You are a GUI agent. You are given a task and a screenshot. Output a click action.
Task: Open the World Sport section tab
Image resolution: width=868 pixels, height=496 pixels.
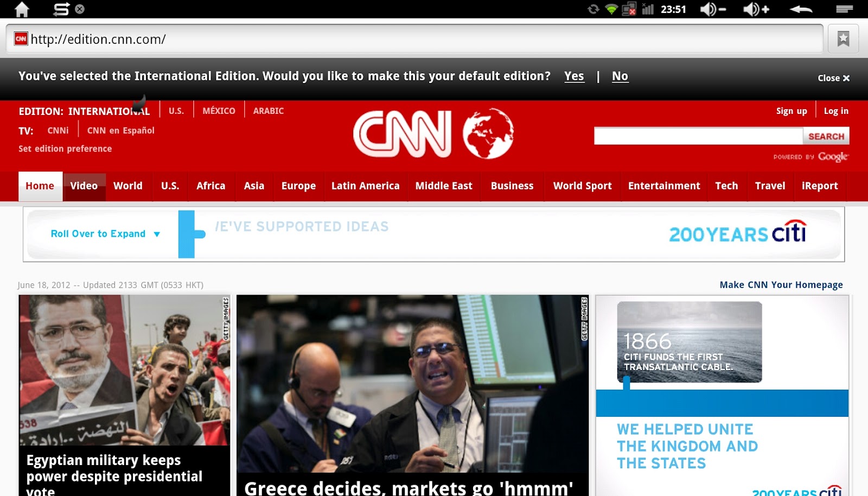pos(583,186)
